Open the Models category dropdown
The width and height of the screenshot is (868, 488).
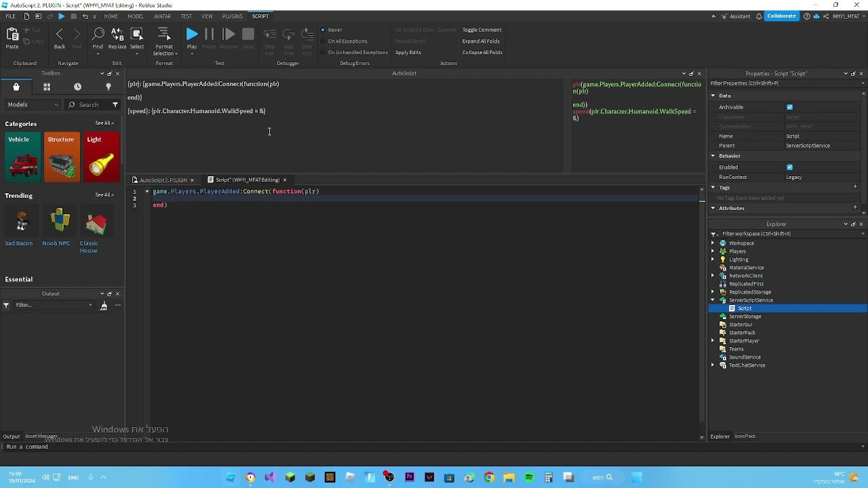(x=33, y=105)
